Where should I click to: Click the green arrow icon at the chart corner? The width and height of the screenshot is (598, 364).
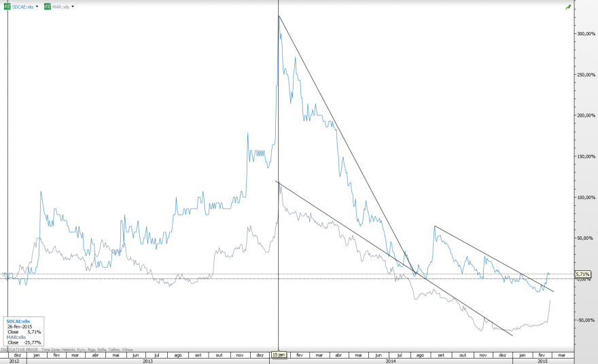coord(568,7)
